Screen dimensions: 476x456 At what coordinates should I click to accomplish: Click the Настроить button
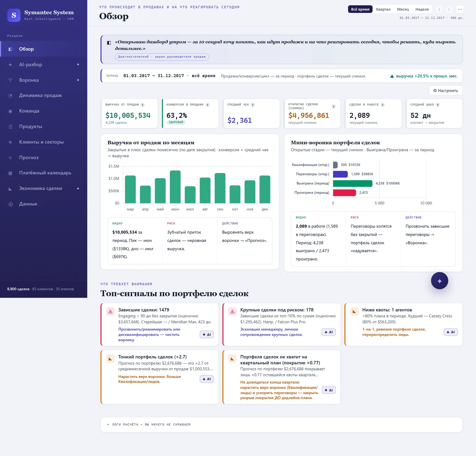click(446, 91)
